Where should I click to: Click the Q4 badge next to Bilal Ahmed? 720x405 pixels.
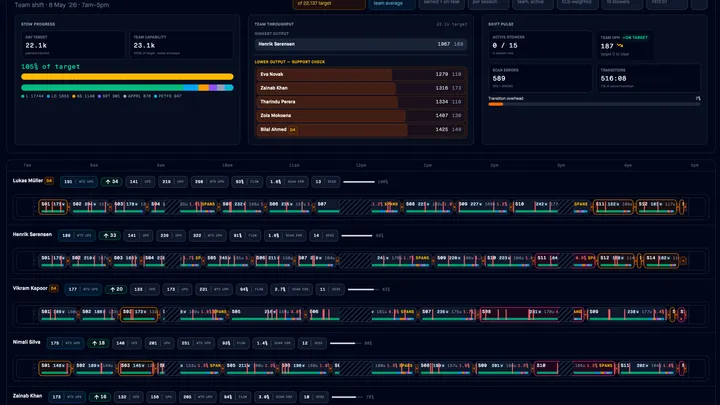point(292,129)
